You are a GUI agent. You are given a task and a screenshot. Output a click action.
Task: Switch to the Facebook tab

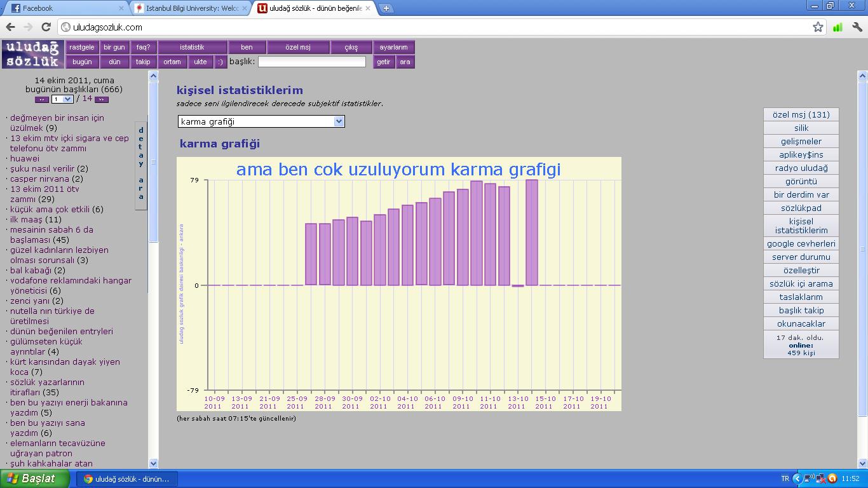pyautogui.click(x=67, y=8)
